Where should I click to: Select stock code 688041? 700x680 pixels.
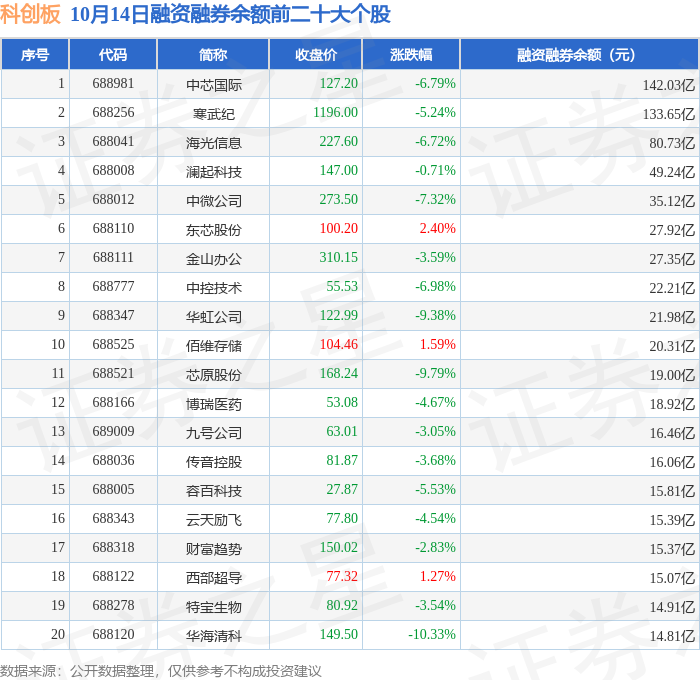point(113,142)
